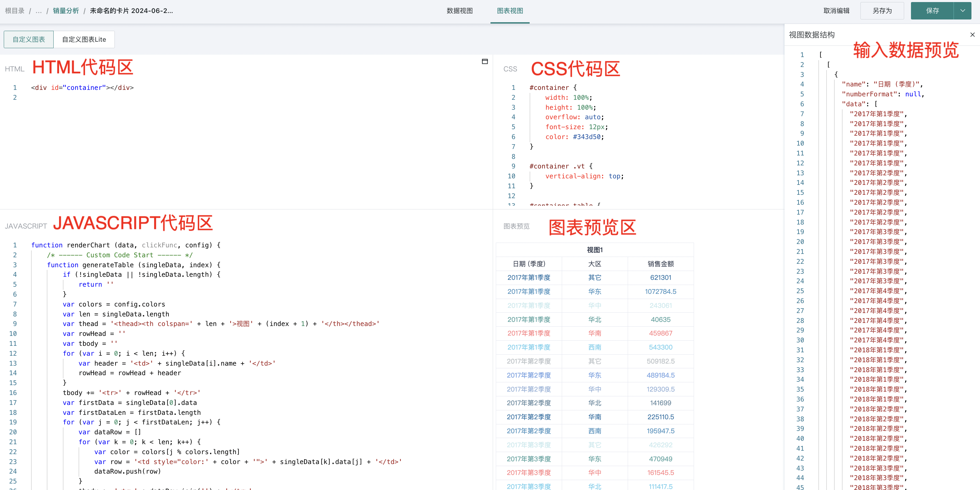This screenshot has height=490, width=980.
Task: Click the cell value 459867
Action: click(x=661, y=333)
